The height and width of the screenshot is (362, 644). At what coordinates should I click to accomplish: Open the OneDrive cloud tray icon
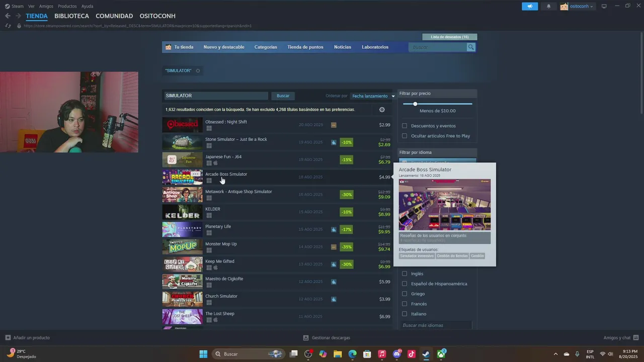(x=567, y=354)
